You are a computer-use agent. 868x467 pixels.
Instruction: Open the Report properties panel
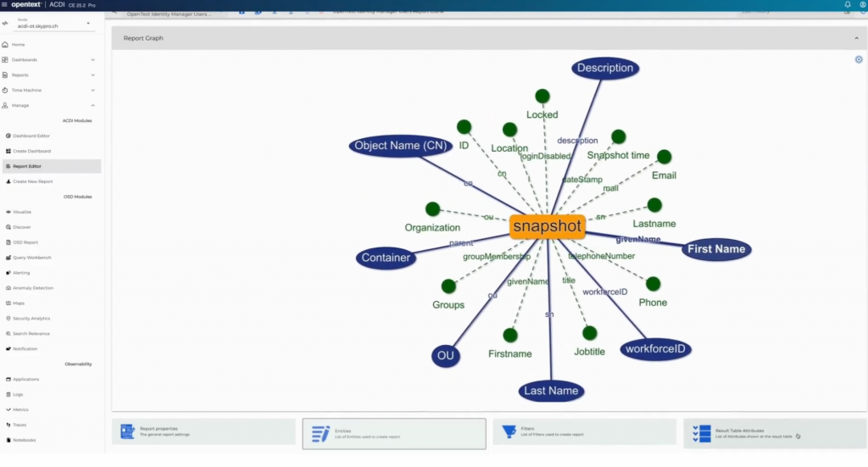coord(203,431)
